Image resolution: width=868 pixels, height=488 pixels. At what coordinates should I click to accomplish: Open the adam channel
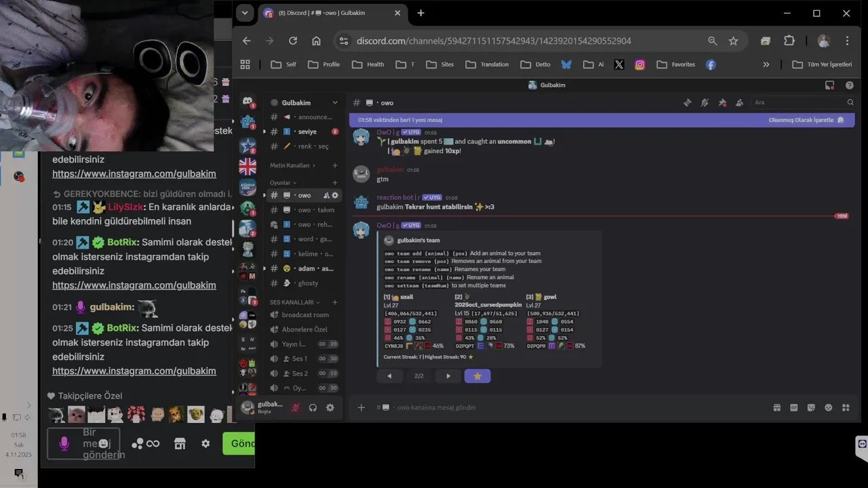[302, 268]
